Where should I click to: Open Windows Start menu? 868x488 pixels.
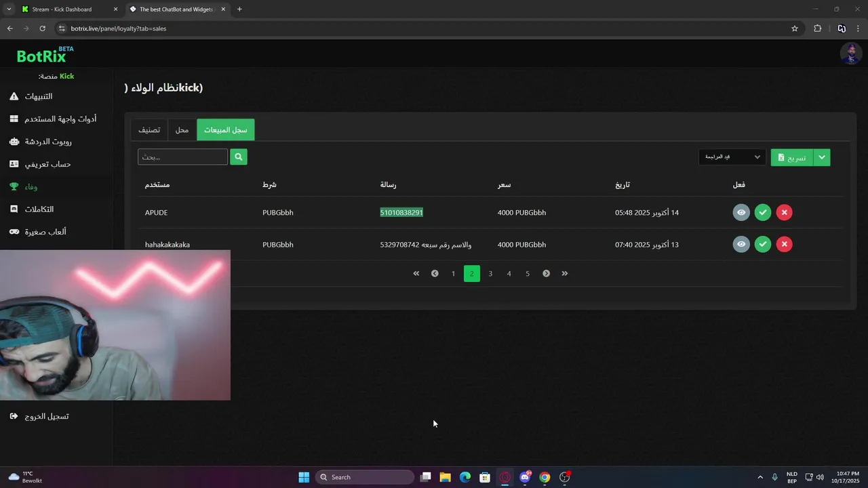304,477
